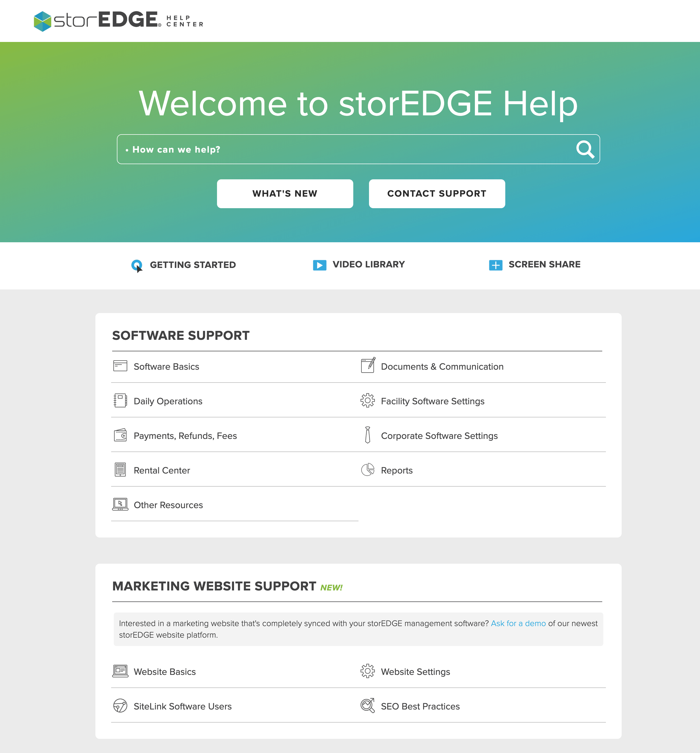Open the Website Basics category
Image resolution: width=700 pixels, height=753 pixels.
tap(165, 671)
